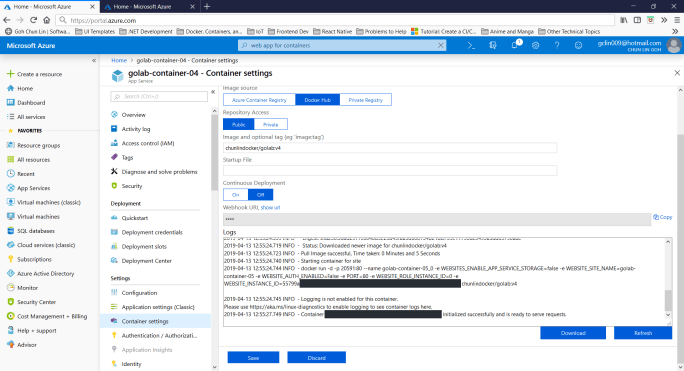Open Cloud services (classic)
684x371 pixels.
[x=41, y=245]
